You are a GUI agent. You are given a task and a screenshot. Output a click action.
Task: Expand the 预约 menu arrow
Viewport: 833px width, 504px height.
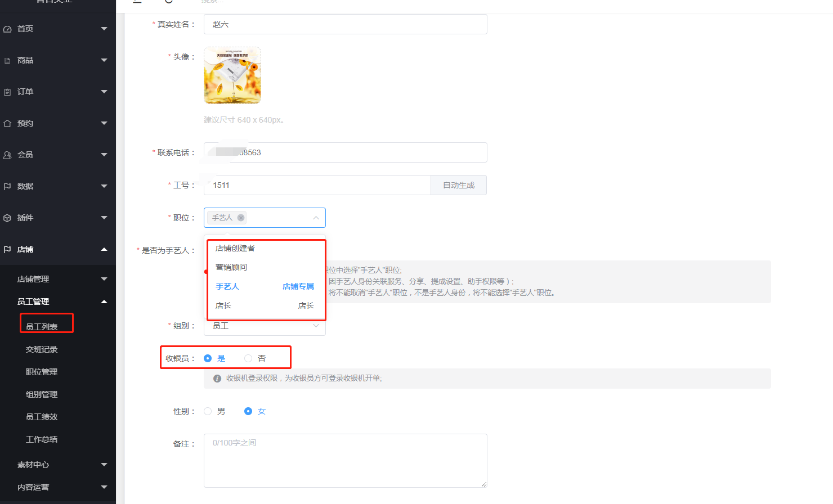point(104,123)
